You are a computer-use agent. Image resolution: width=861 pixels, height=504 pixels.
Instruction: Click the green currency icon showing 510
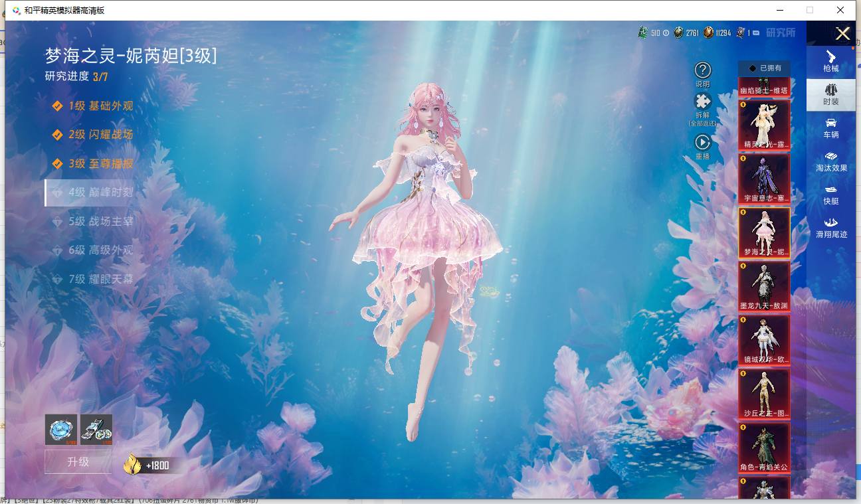click(x=642, y=33)
